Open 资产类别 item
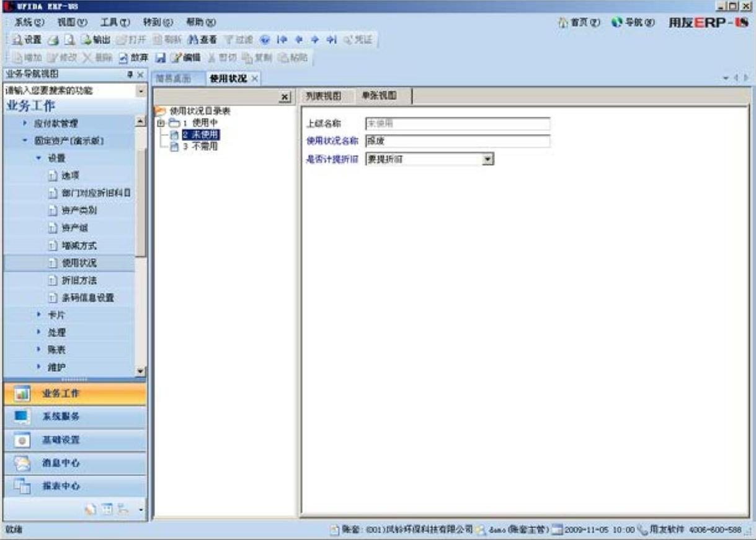The image size is (756, 540). coord(79,210)
